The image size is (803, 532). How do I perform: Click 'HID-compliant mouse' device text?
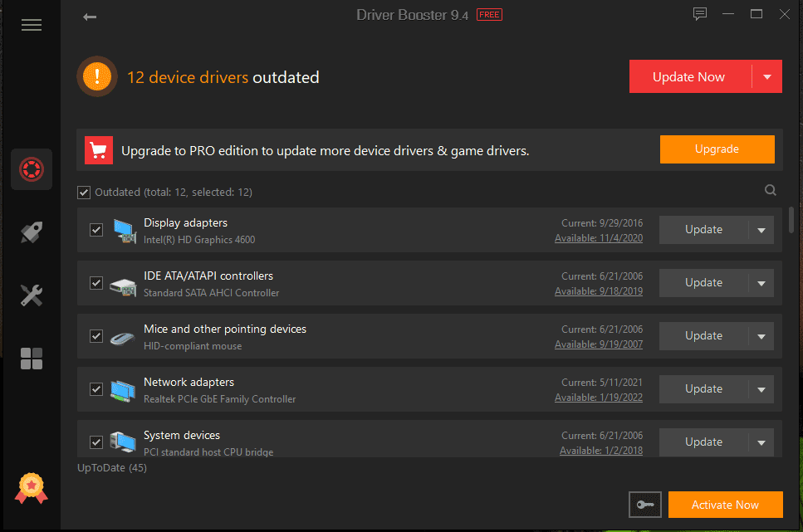(x=193, y=346)
